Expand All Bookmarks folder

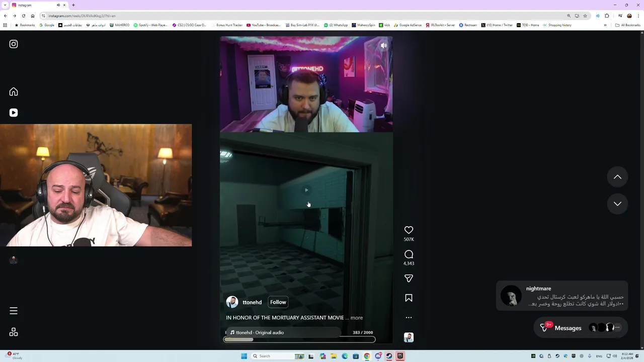(627, 25)
